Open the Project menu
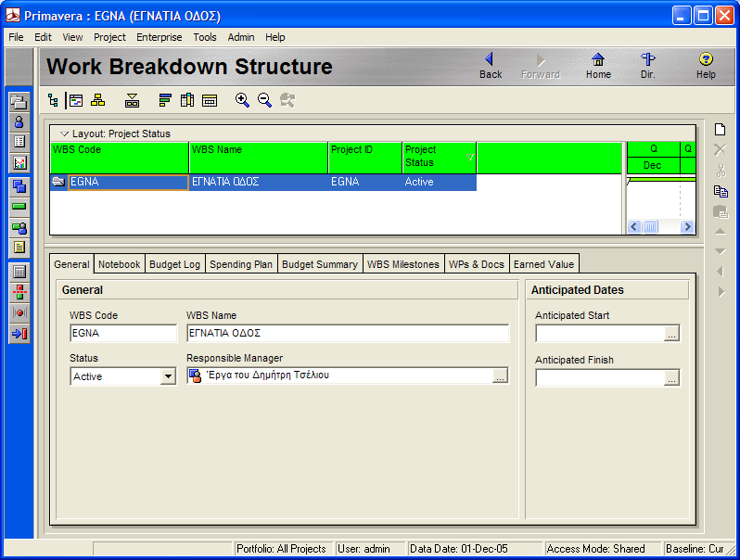Viewport: 740px width, 560px height. [109, 37]
